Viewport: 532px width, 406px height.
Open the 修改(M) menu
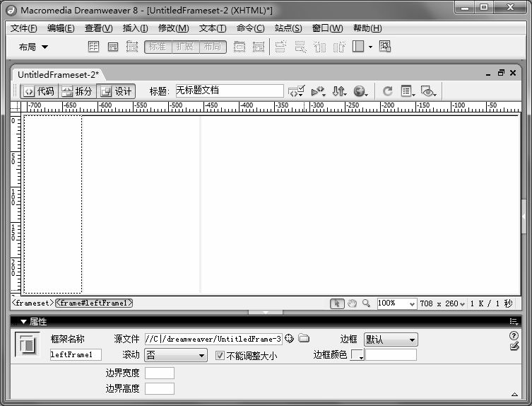173,28
